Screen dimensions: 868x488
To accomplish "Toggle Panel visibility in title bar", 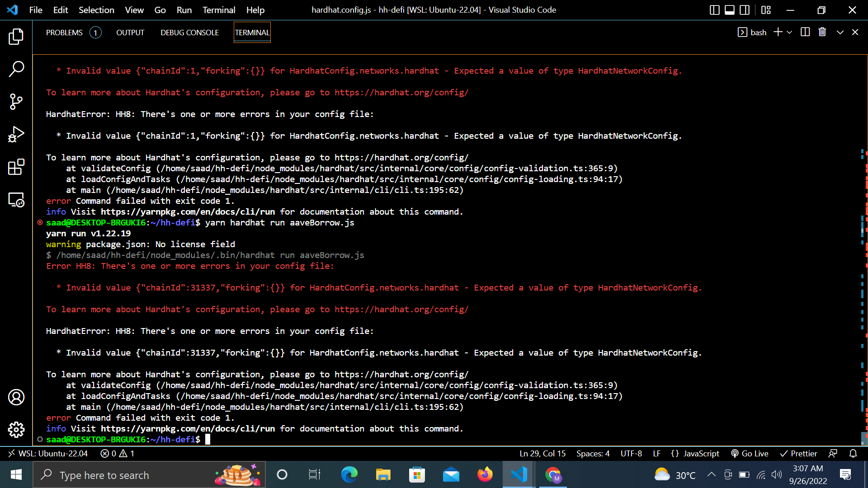I will (730, 10).
